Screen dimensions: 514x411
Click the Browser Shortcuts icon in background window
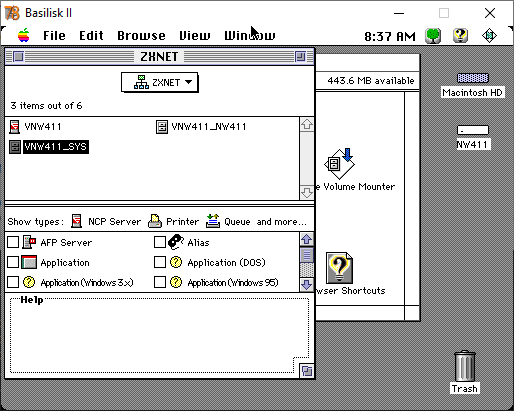339,268
